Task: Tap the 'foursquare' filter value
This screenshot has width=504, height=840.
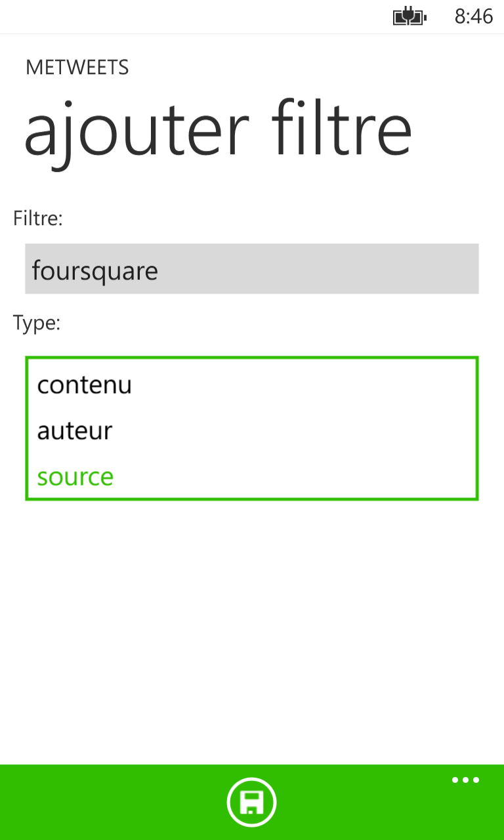Action: [96, 270]
